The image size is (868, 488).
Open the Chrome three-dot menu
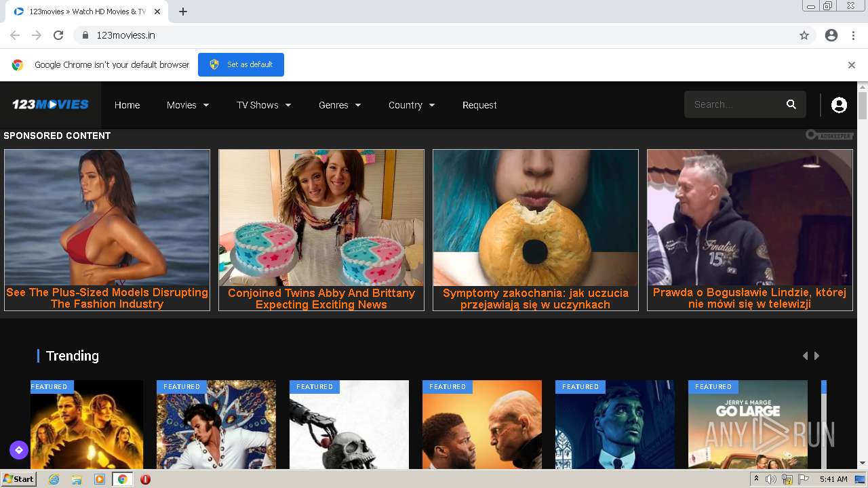[853, 35]
